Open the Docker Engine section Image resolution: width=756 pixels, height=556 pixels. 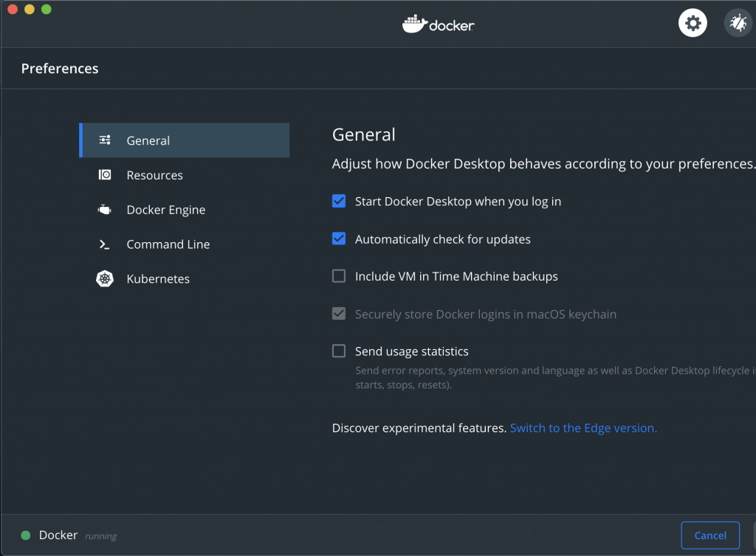point(184,210)
